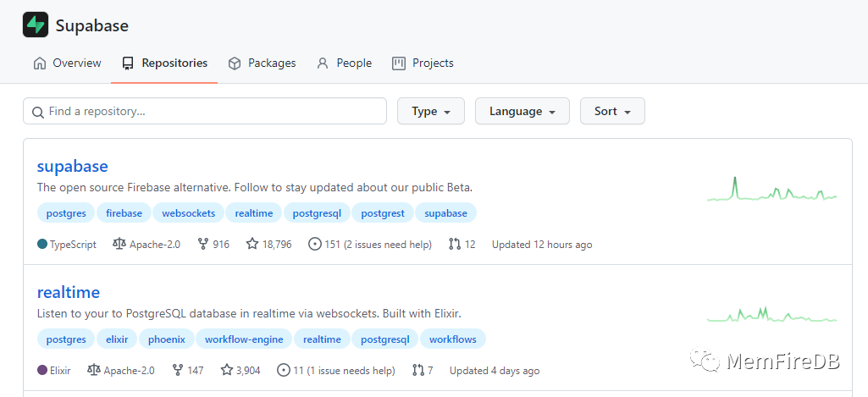
Task: Open the People tab
Action: [x=344, y=63]
